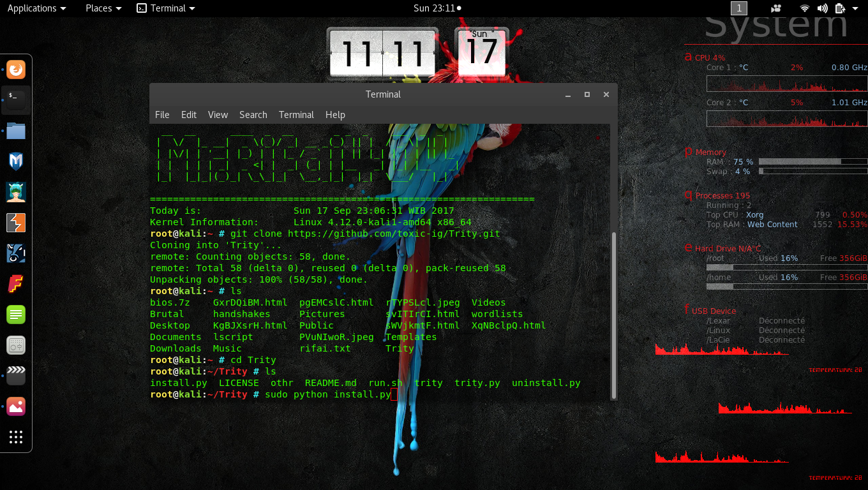Open the green text editor from the dock
Screen dimensions: 868x490
coord(15,315)
